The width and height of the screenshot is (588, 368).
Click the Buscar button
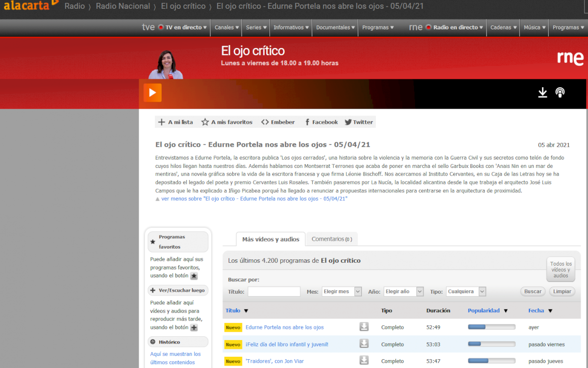[x=533, y=291]
